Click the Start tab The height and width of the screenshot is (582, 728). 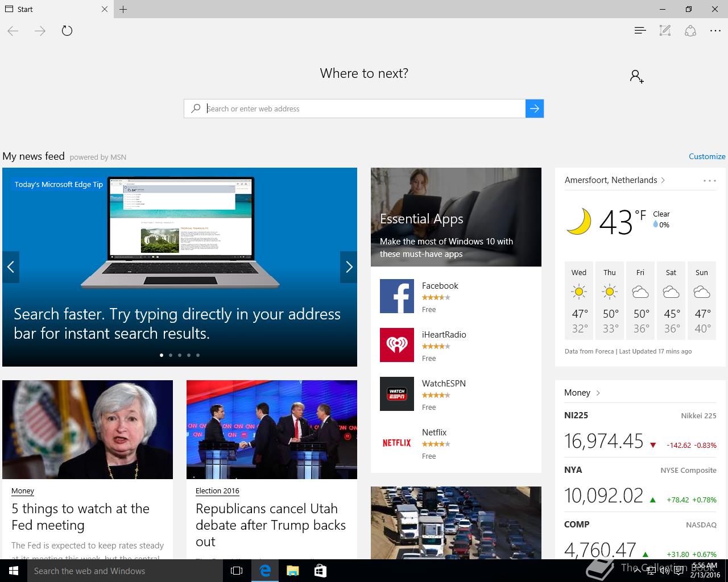coord(56,9)
